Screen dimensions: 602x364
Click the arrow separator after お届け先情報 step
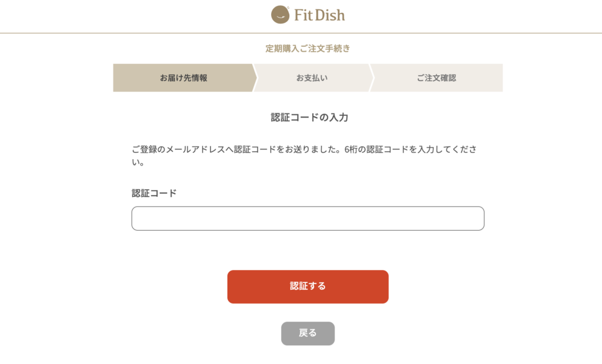coord(255,78)
